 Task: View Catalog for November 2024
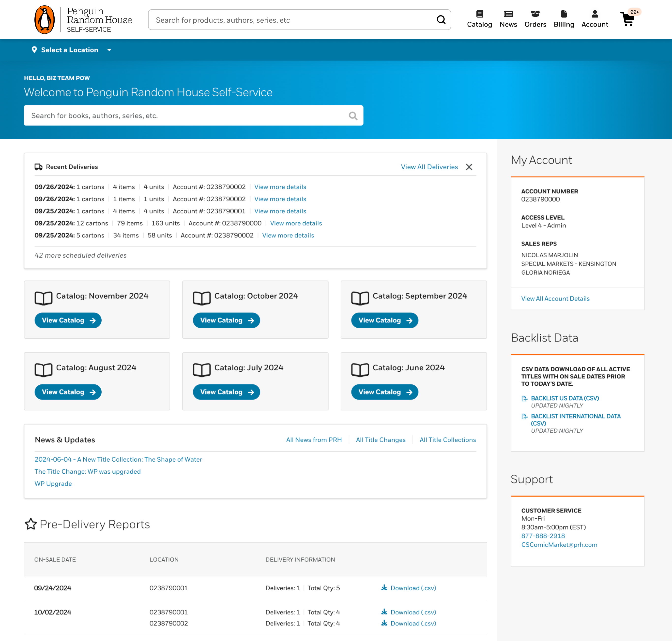click(x=68, y=320)
